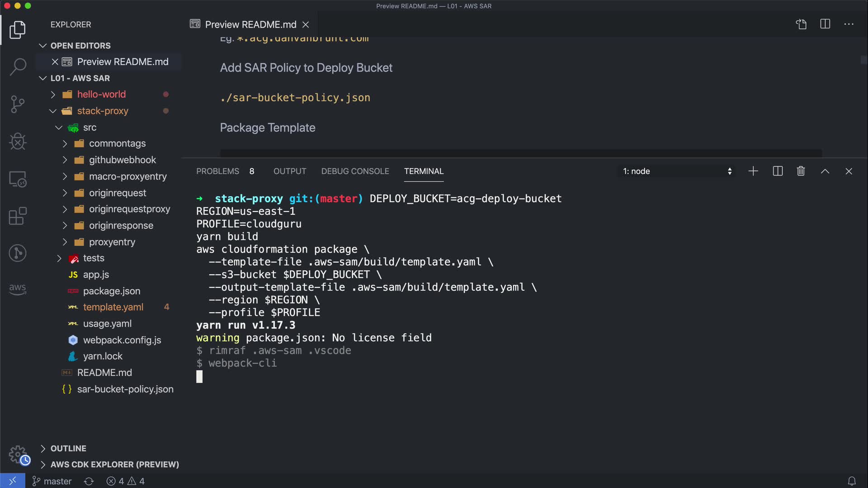The image size is (868, 488).
Task: Split the terminal panel
Action: click(x=778, y=171)
